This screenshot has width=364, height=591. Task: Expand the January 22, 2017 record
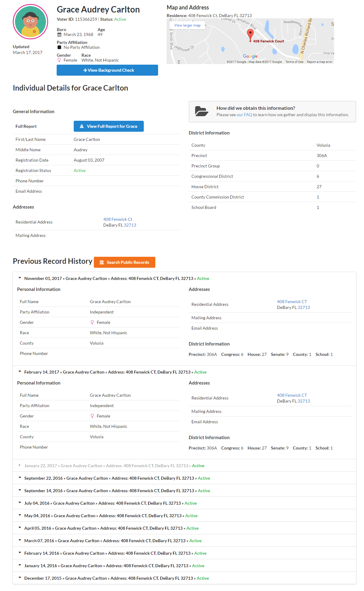pos(184,466)
